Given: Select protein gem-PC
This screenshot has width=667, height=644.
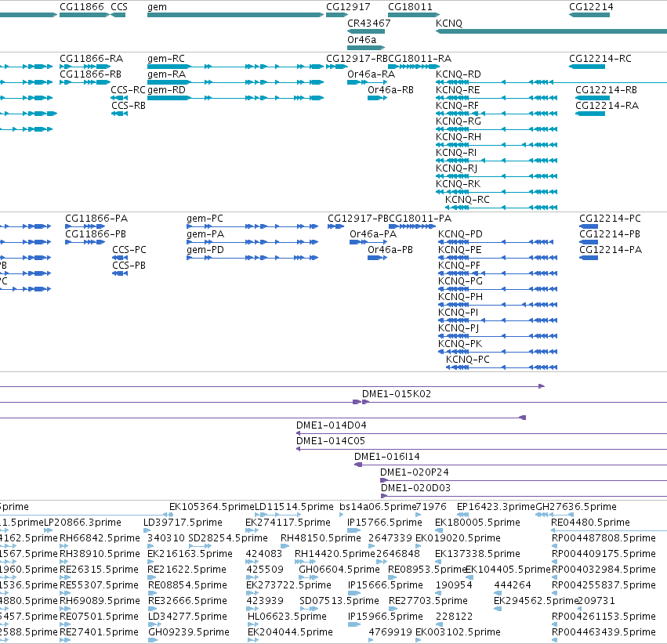Looking at the screenshot, I should 205,219.
